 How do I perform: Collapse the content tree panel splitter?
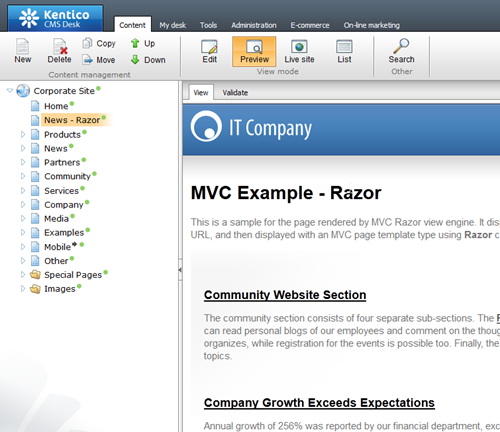point(180,270)
